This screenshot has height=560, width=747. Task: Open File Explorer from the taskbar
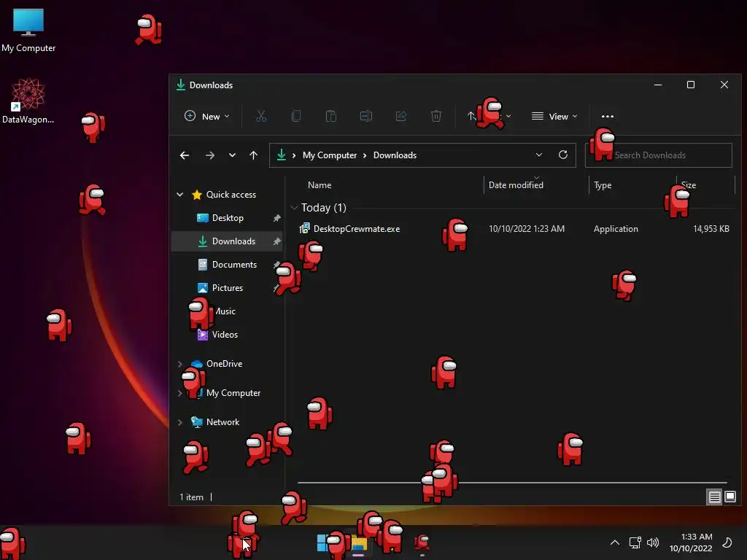click(359, 544)
